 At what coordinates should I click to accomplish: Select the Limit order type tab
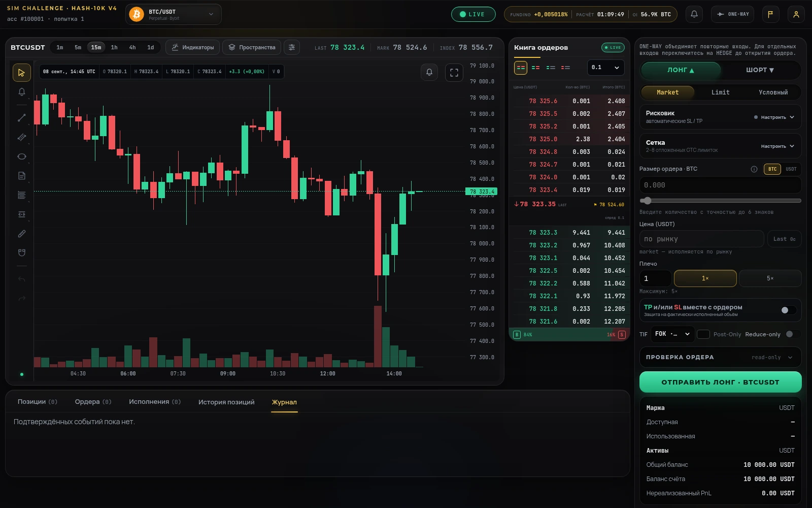pyautogui.click(x=720, y=92)
